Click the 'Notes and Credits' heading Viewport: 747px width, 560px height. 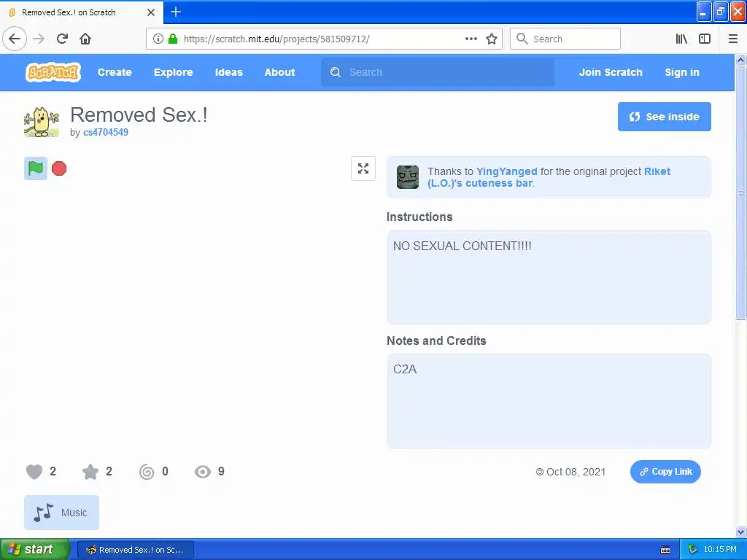click(436, 341)
